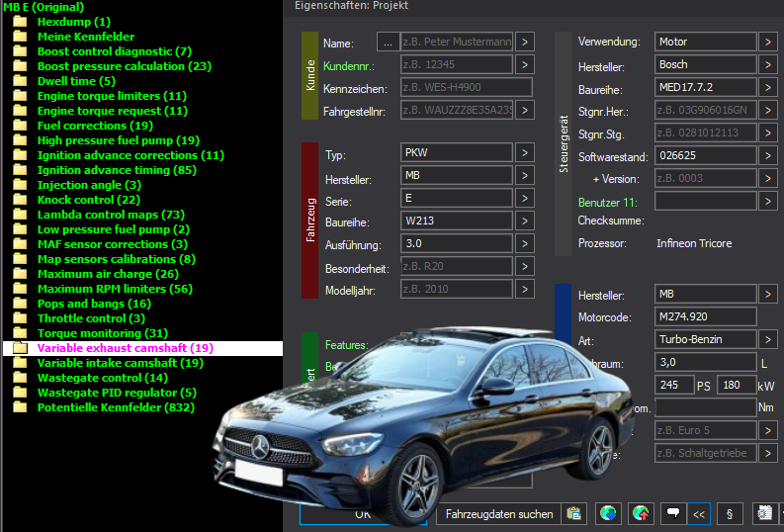Open the > arrow next to Hersteller Bosch

pyautogui.click(x=768, y=64)
